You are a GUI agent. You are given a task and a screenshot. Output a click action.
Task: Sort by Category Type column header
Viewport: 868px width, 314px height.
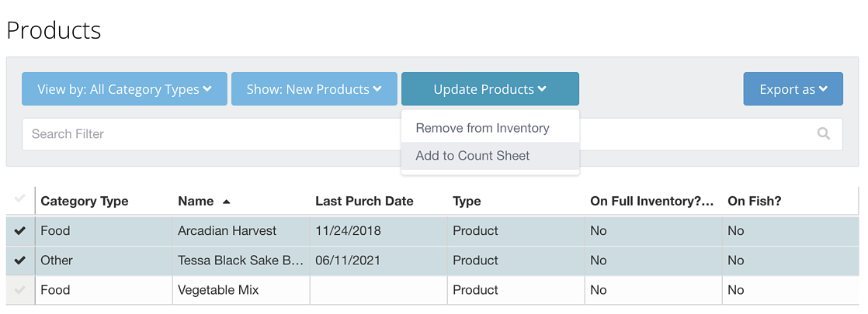click(85, 202)
